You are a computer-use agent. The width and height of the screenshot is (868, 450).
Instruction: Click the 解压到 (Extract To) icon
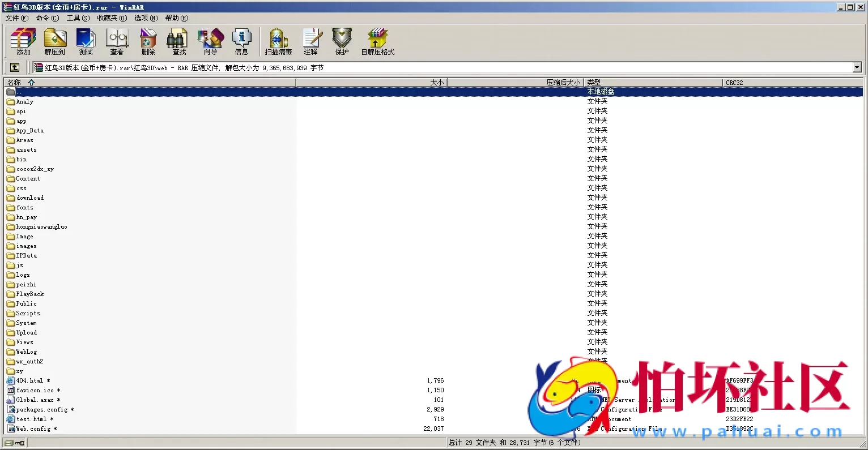click(x=55, y=41)
